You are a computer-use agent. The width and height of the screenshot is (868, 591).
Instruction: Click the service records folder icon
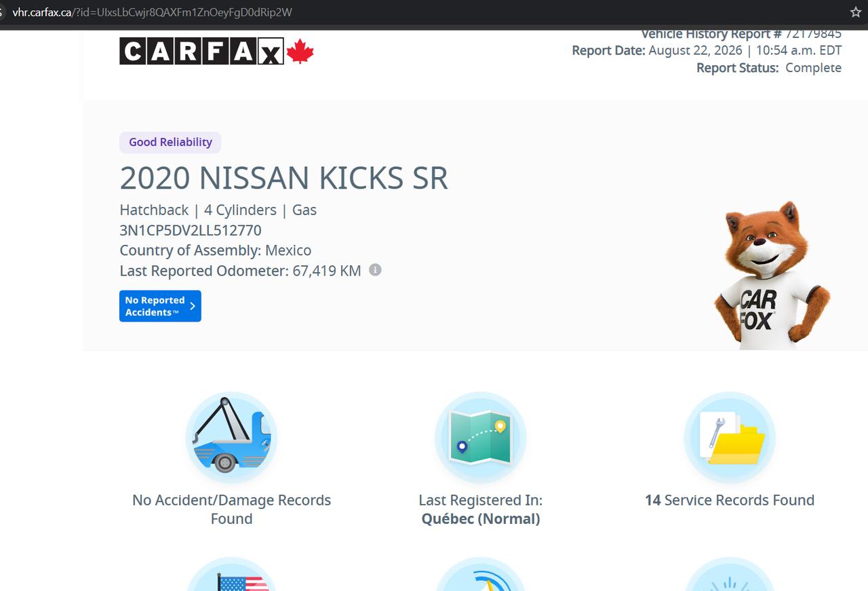click(x=730, y=437)
